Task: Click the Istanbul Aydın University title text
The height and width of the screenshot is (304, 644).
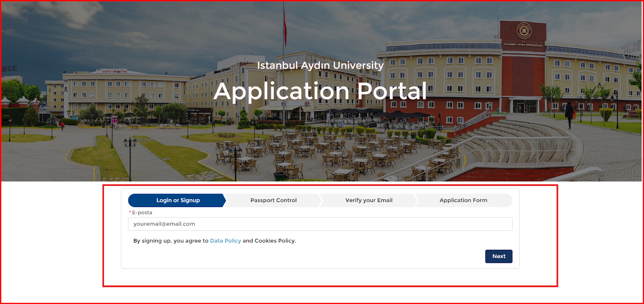Action: click(x=320, y=65)
